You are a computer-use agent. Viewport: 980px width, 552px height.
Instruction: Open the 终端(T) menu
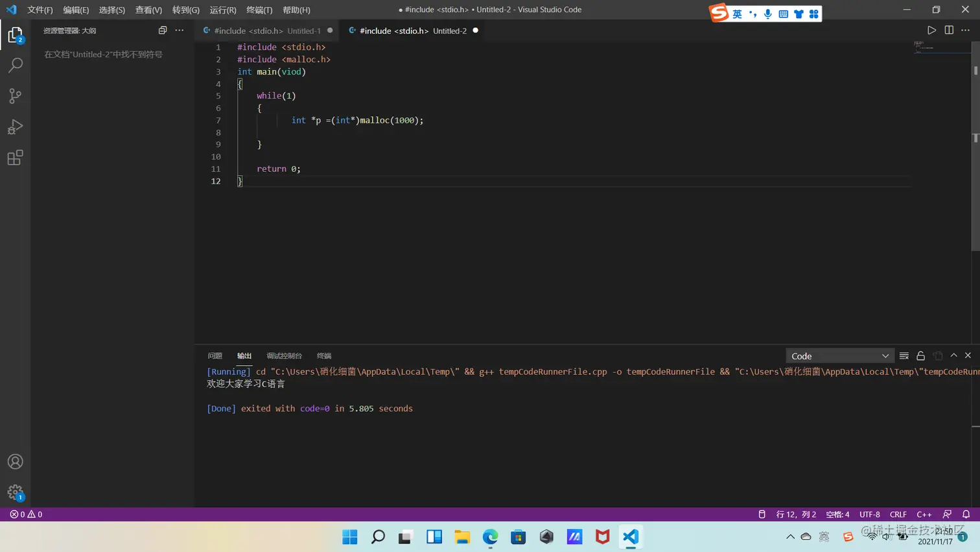click(x=259, y=10)
